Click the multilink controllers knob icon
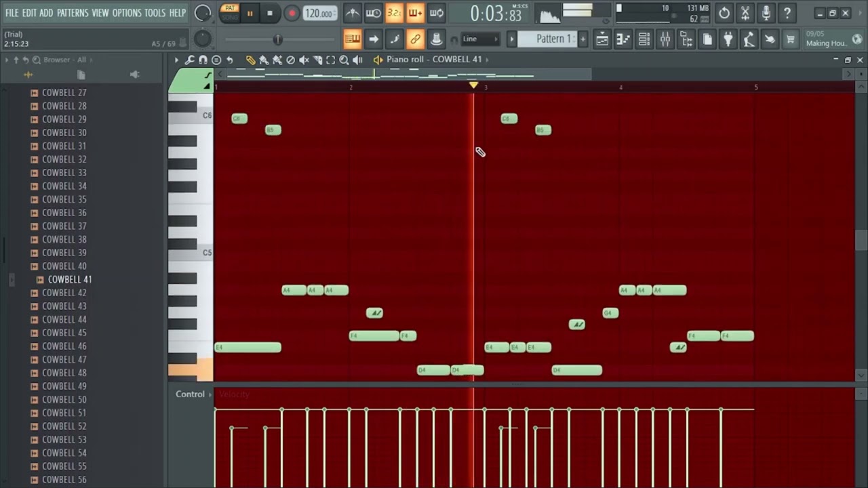Screen dimensions: 868x488 (x=437, y=39)
